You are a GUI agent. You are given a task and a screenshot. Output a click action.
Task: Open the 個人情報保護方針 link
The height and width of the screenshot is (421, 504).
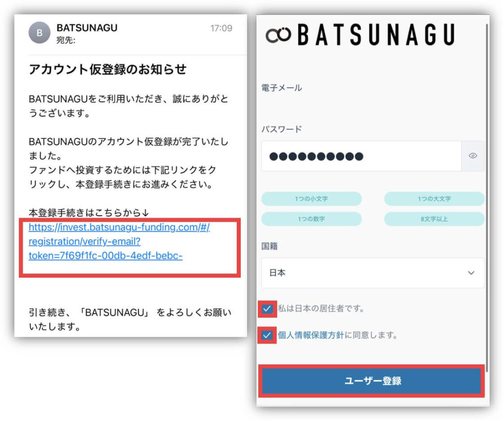310,335
